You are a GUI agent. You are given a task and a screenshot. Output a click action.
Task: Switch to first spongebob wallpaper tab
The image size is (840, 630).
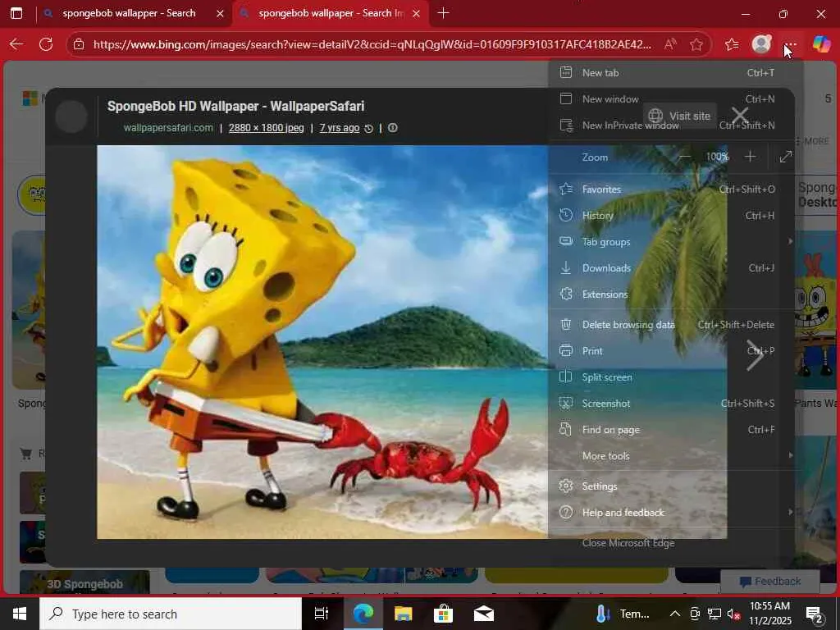click(129, 13)
